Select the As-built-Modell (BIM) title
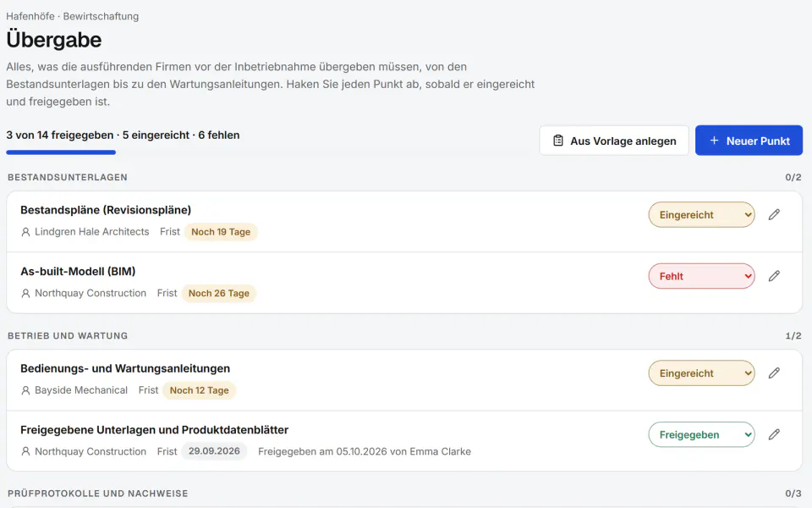This screenshot has width=812, height=508. click(78, 271)
